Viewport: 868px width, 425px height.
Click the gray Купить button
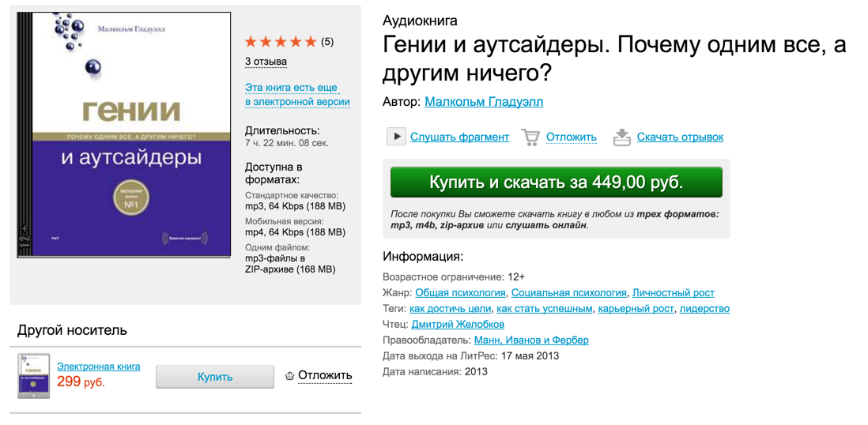(215, 377)
